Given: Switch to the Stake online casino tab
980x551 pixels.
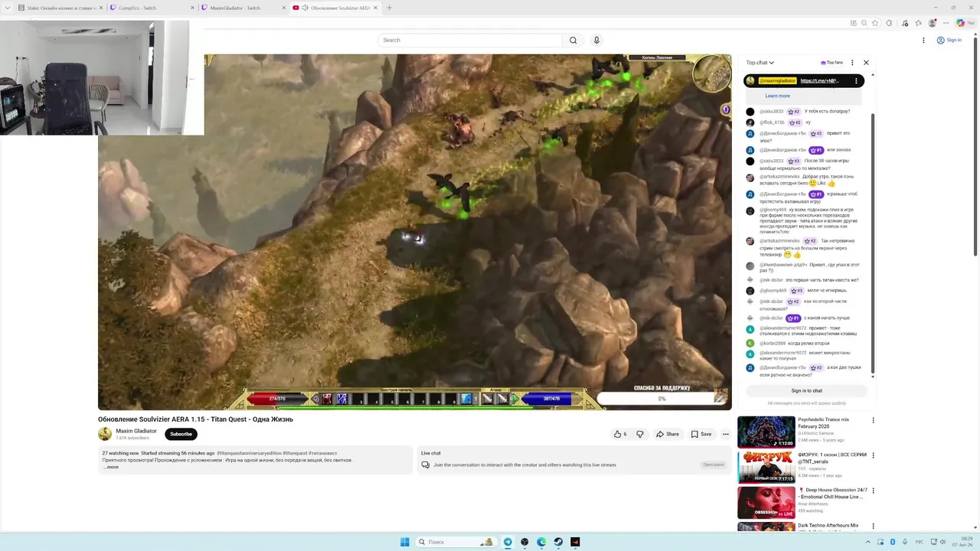Looking at the screenshot, I should click(60, 8).
